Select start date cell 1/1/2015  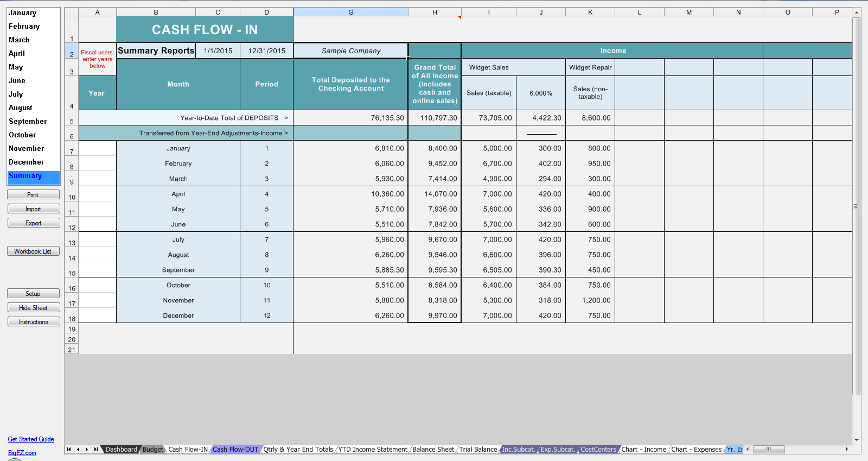218,50
